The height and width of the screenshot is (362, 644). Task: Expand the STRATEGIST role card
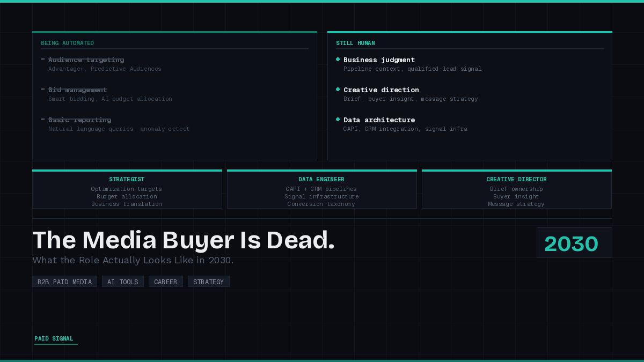(x=127, y=189)
